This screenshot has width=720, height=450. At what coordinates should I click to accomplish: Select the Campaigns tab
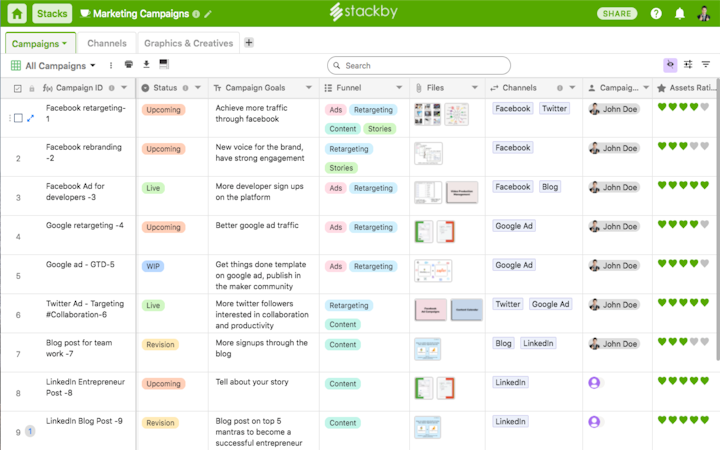point(40,44)
